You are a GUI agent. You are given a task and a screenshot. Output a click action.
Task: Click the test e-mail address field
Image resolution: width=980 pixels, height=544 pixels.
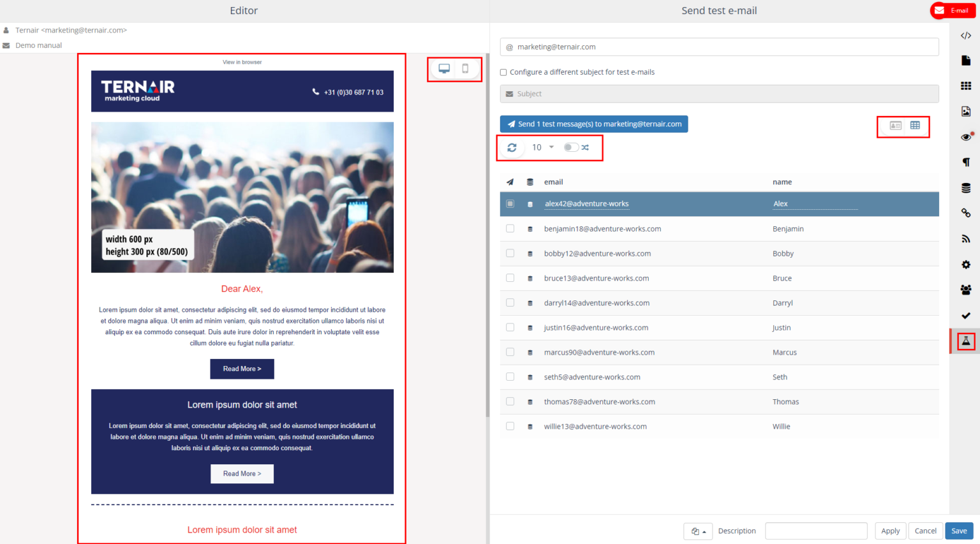[719, 47]
